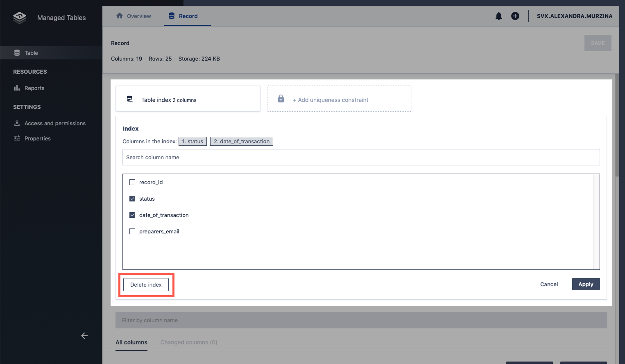Focus the Search column name field
The image size is (625, 364).
pyautogui.click(x=360, y=157)
